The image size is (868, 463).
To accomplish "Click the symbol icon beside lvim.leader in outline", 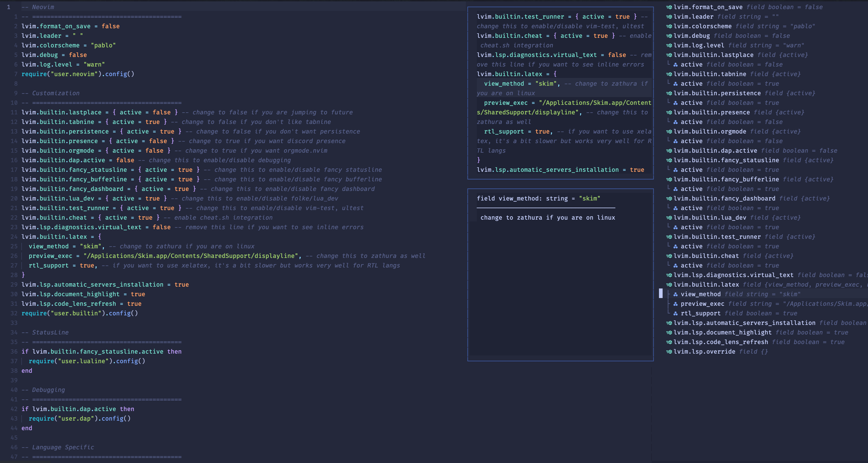I will (669, 17).
